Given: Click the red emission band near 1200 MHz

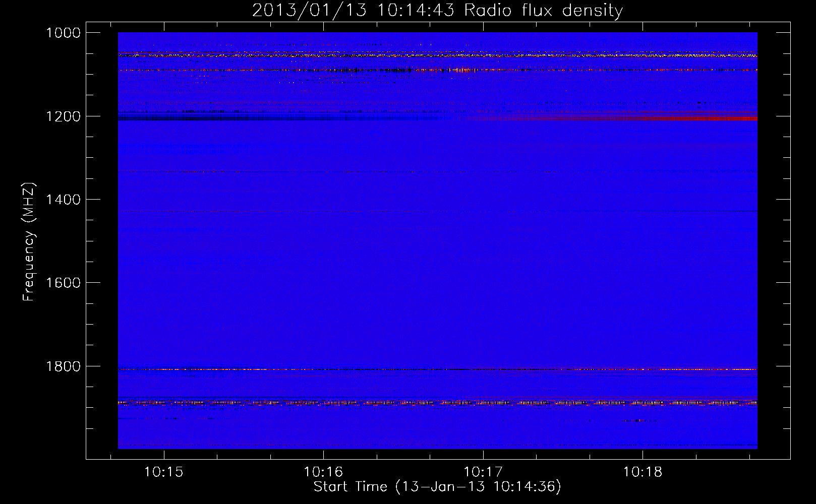Looking at the screenshot, I should tap(613, 118).
